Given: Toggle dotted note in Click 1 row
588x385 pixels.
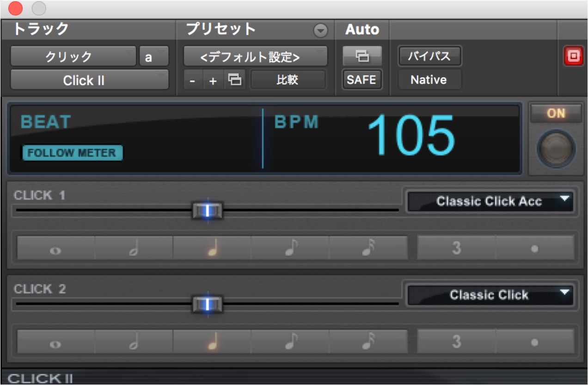Looking at the screenshot, I should point(535,248).
